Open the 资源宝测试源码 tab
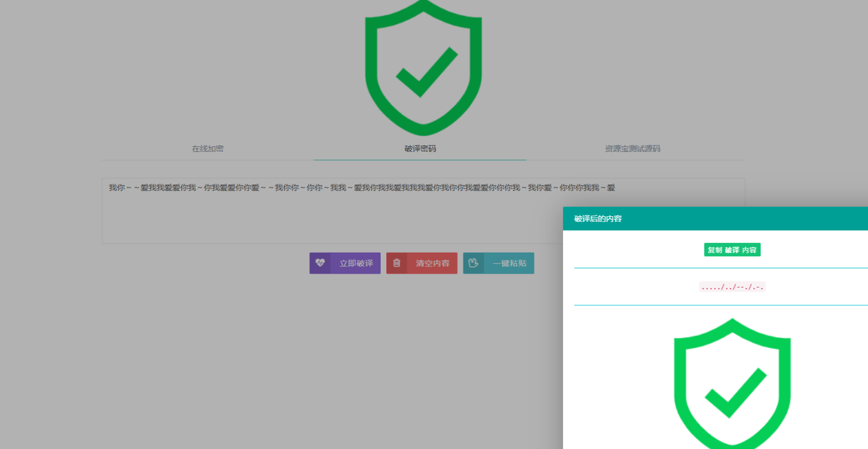868x449 pixels. [632, 149]
